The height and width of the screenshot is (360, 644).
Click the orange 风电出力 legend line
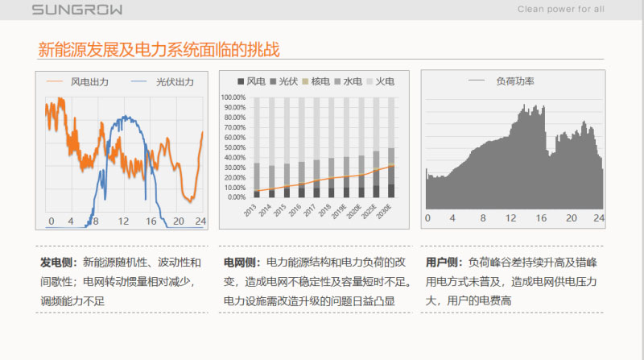56,82
